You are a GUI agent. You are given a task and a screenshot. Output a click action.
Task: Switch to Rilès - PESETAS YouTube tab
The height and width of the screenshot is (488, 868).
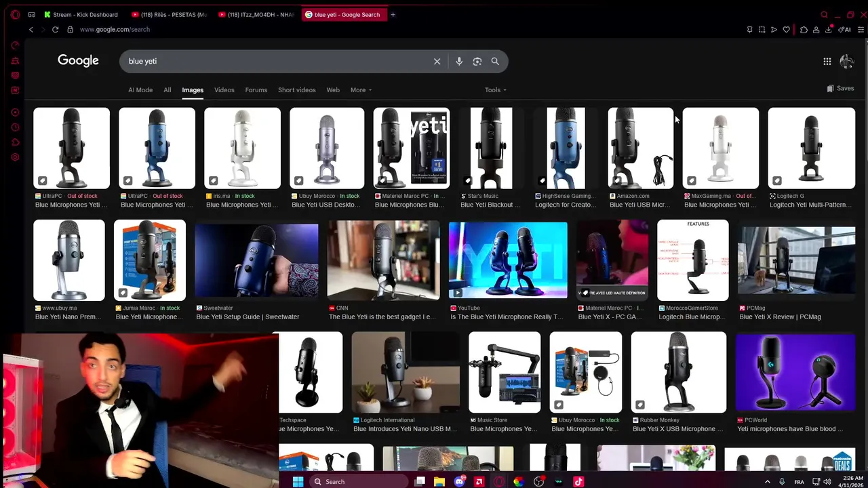tap(170, 14)
